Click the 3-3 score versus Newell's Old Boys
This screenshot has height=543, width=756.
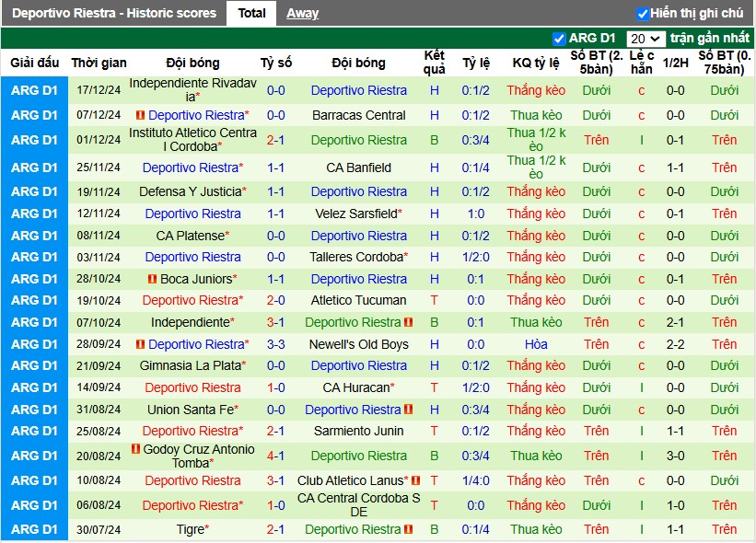(275, 344)
